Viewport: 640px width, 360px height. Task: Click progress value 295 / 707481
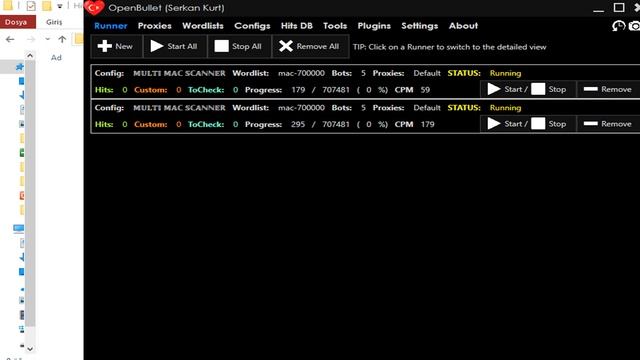[320, 124]
